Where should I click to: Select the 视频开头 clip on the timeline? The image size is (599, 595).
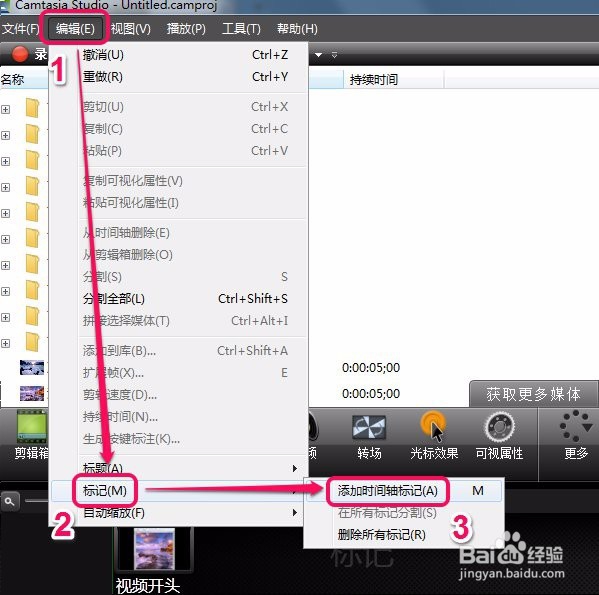(x=154, y=549)
